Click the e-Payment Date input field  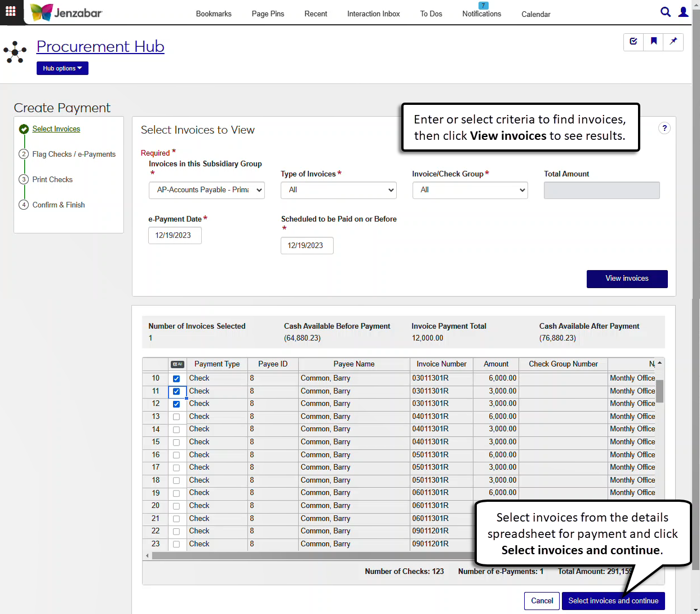[x=175, y=236]
